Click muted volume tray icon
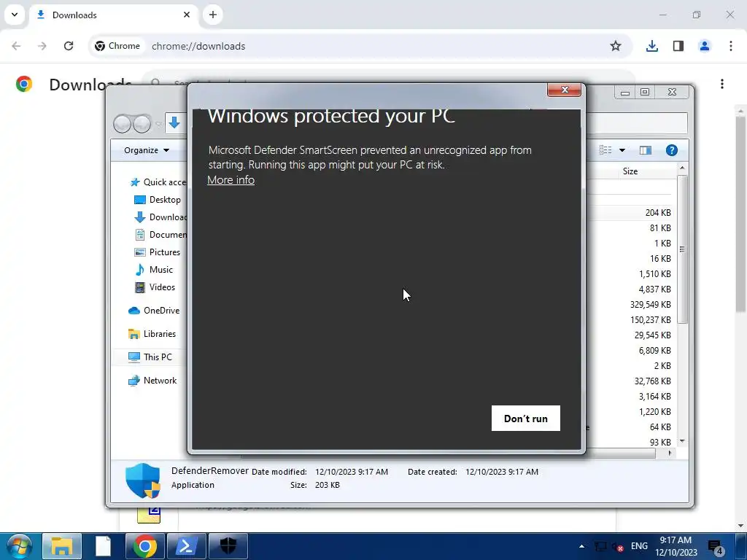The width and height of the screenshot is (747, 560). click(x=617, y=547)
